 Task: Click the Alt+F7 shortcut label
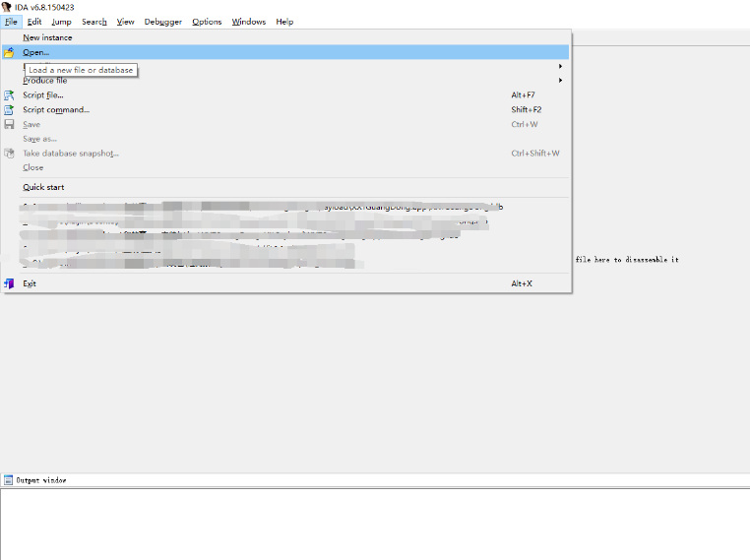coord(523,95)
